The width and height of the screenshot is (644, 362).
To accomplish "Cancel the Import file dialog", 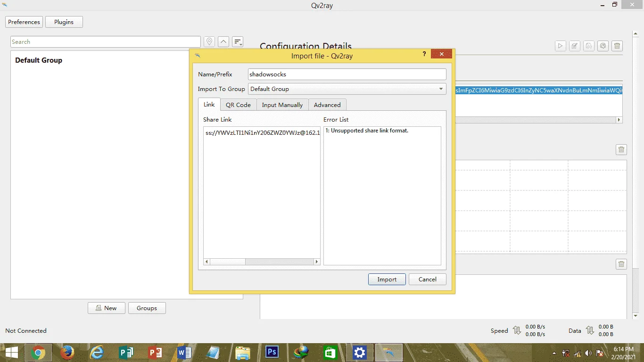I will (428, 279).
